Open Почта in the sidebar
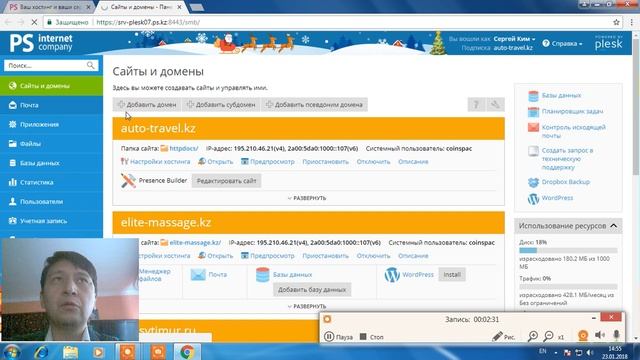 51,105
